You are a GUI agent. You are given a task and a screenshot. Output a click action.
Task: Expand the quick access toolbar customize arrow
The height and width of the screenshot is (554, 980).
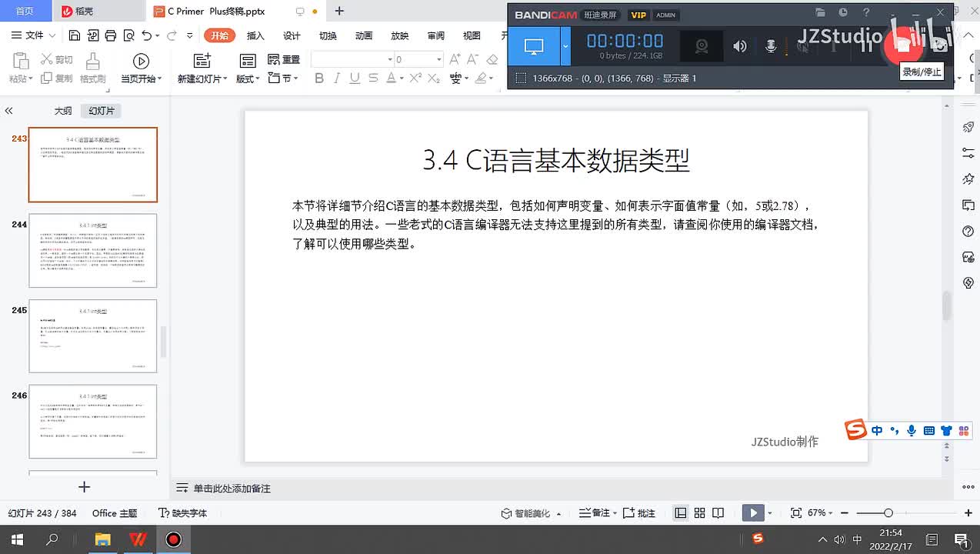pos(188,35)
